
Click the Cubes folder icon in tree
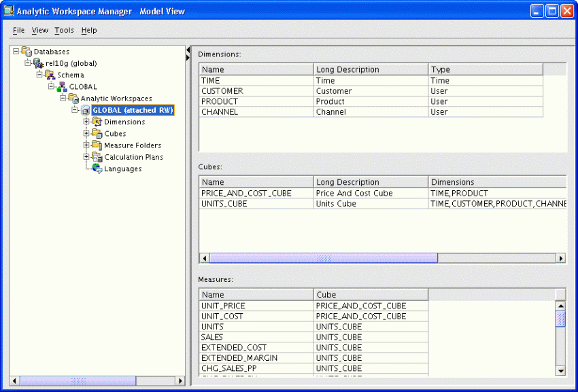coord(97,134)
